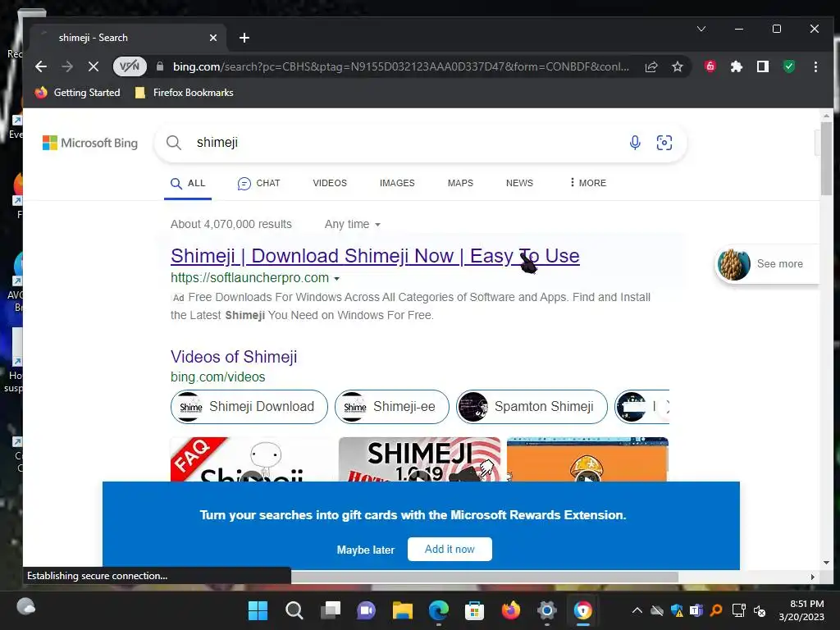Open the Download Shimeji Now ad link

coord(375,256)
